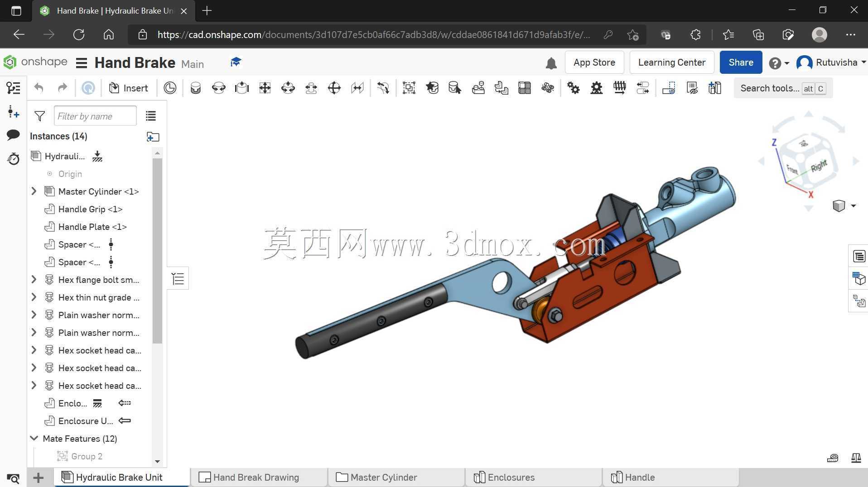
Task: Expand the first Hex socket head cap instance
Action: coord(34,350)
